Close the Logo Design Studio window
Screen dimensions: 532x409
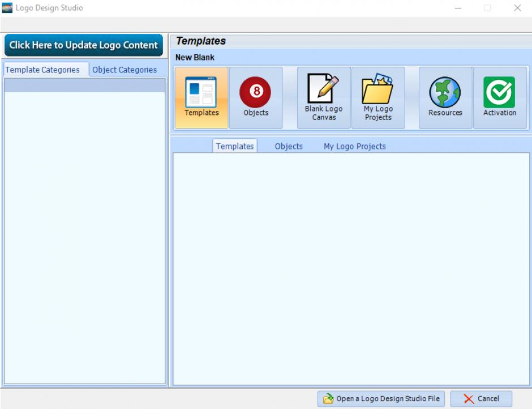(x=517, y=8)
